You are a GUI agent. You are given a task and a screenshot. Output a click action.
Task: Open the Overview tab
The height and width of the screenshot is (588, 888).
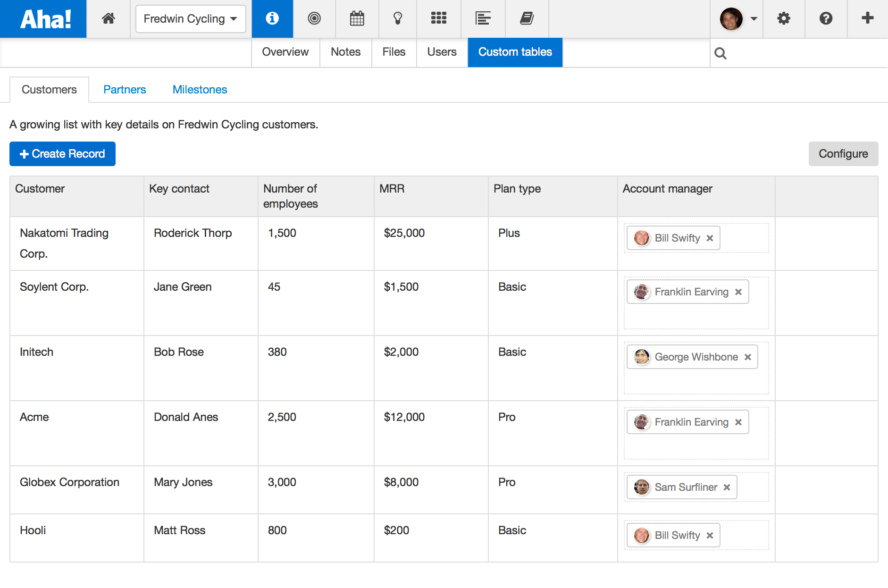coord(285,52)
